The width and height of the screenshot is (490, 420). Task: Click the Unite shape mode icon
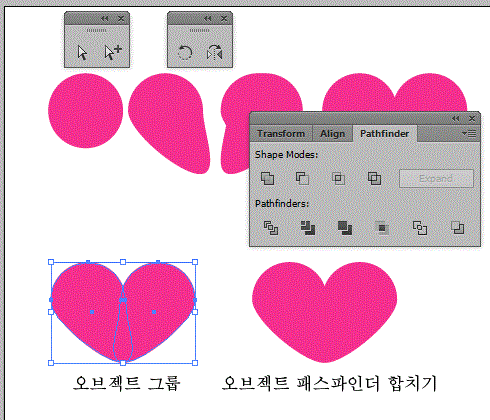[267, 178]
